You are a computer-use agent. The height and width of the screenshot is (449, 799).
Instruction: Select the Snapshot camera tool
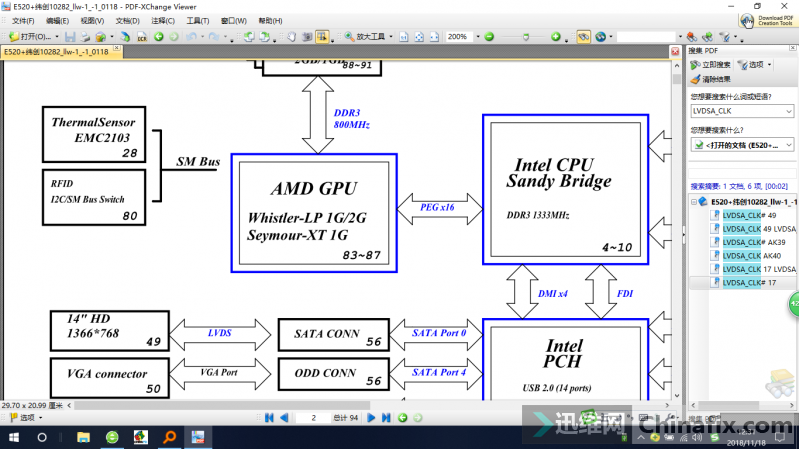307,37
